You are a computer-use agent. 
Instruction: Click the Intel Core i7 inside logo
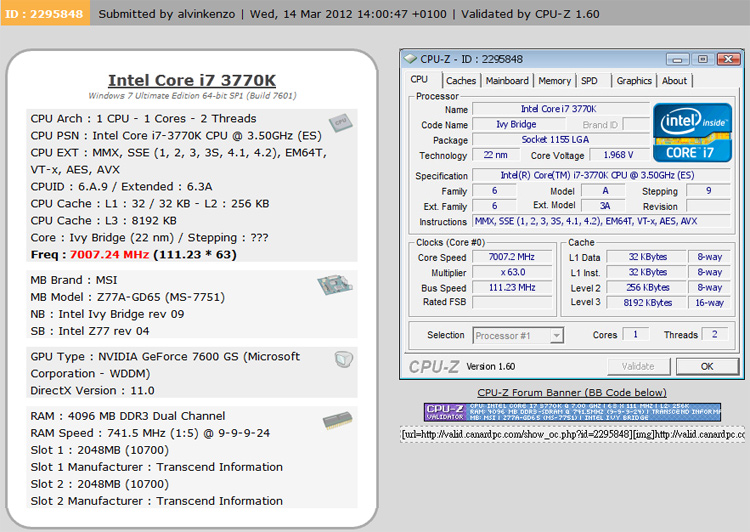point(692,133)
